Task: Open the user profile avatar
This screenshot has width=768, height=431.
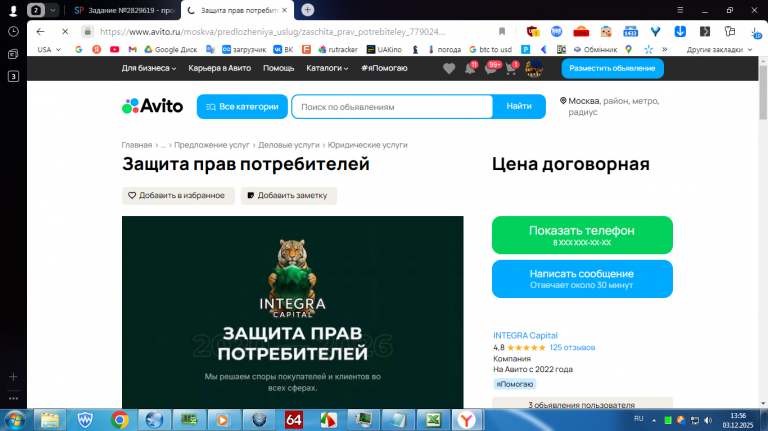Action: point(534,69)
